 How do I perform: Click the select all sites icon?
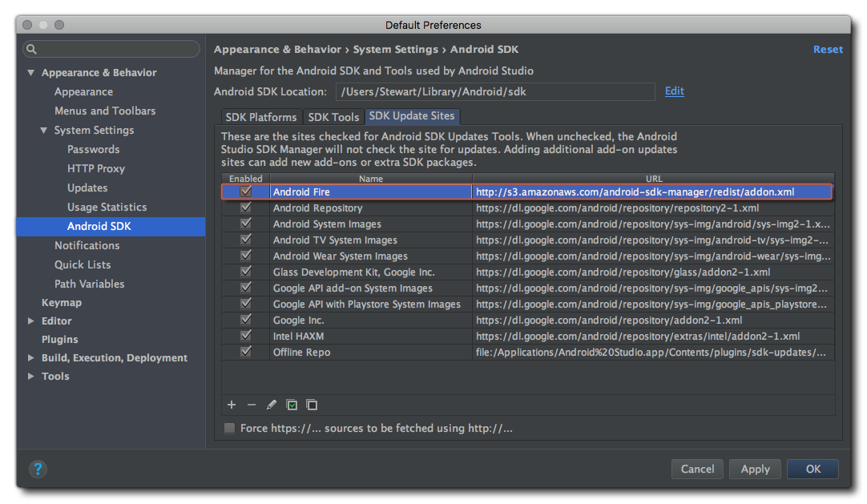point(292,405)
